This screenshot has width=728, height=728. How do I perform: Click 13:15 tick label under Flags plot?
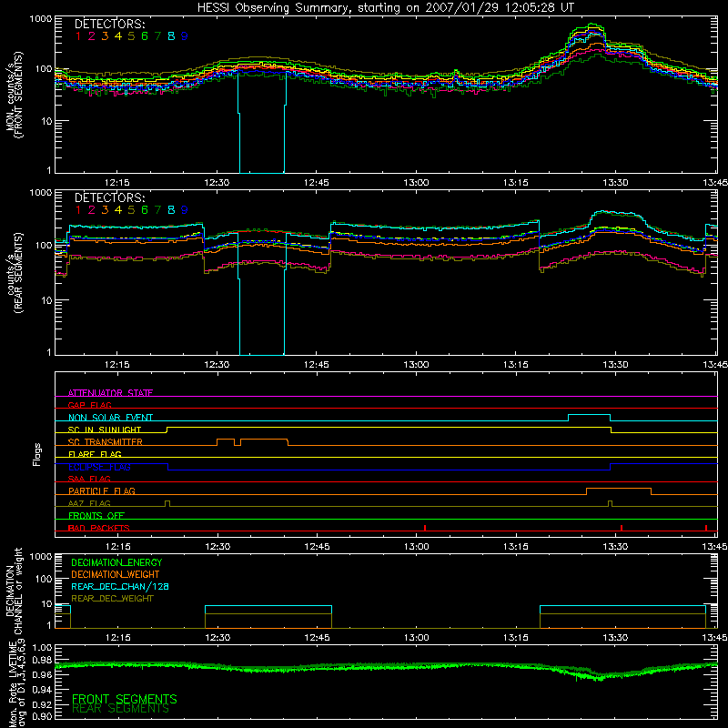(x=516, y=547)
